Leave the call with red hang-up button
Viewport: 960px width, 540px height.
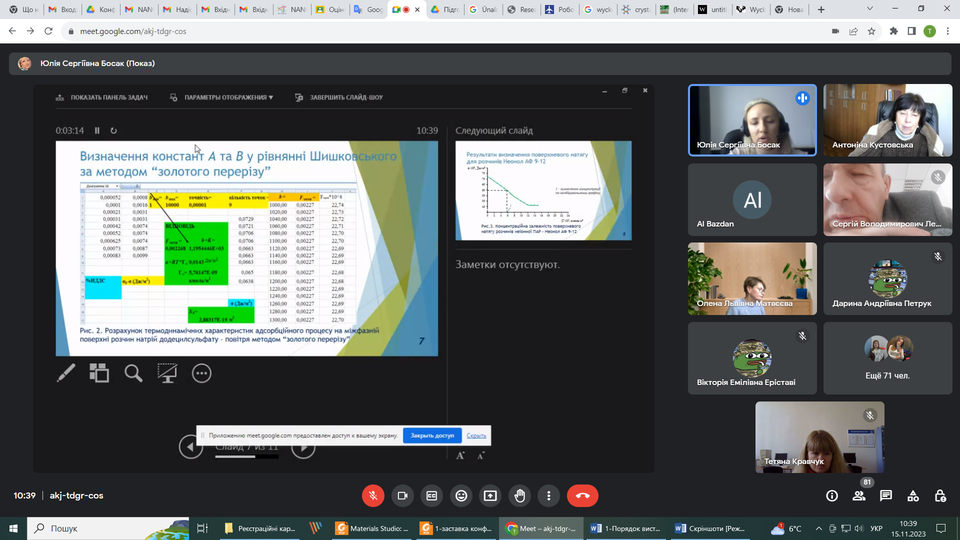[582, 495]
